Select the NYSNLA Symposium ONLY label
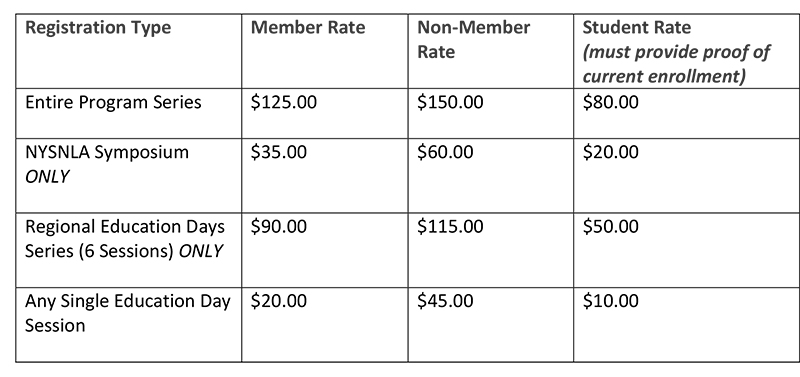 pos(107,164)
